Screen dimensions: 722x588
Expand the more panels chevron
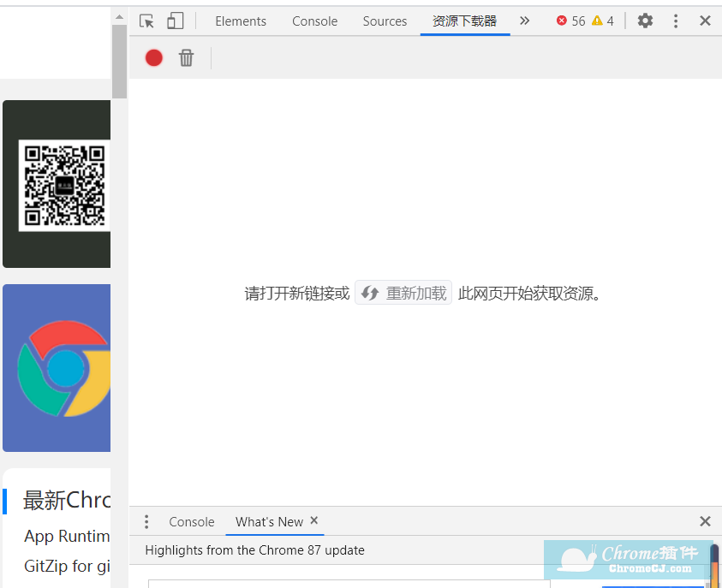(524, 21)
